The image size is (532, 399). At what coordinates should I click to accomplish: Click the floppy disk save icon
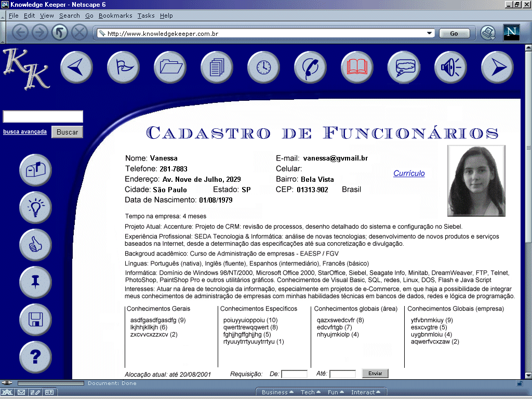coord(36,320)
